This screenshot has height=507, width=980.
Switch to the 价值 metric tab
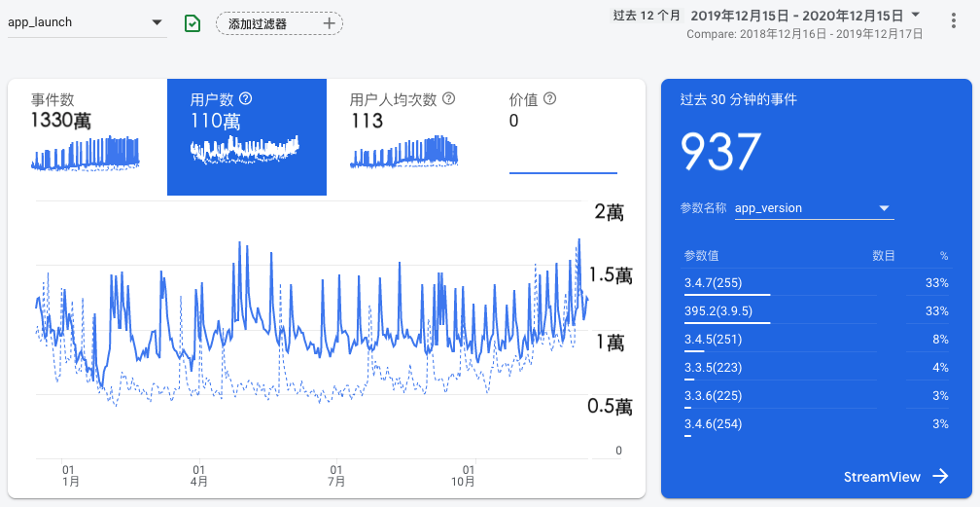(x=564, y=137)
